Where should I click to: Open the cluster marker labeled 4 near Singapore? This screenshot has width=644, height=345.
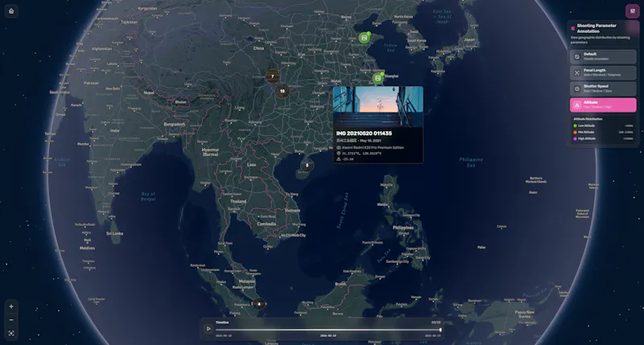click(x=258, y=304)
